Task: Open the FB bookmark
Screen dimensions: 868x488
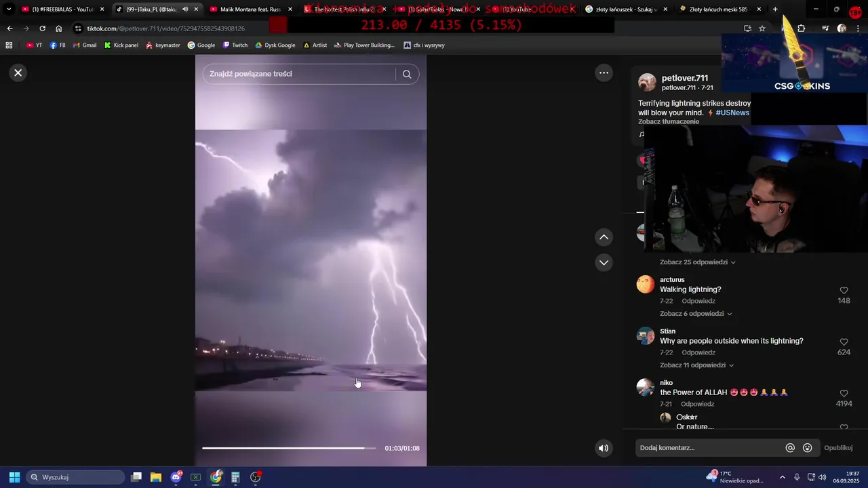Action: coord(58,45)
